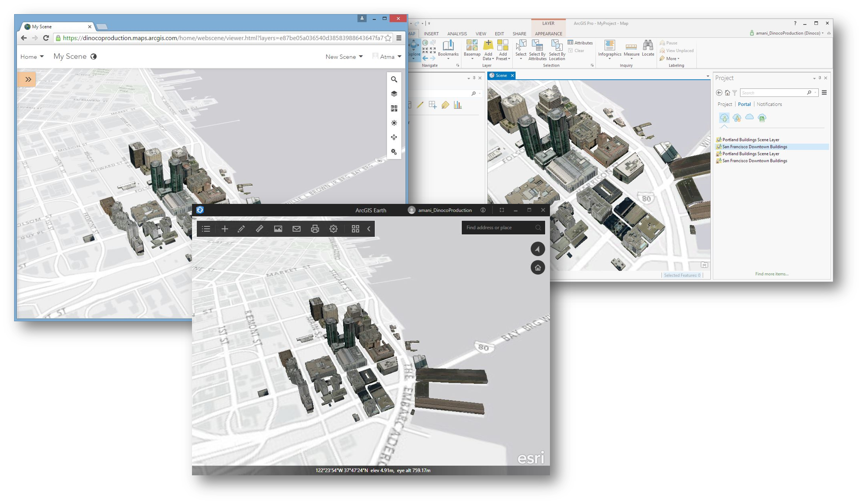Select the first Portland Buildings Scene Layer item
Screen dimensions: 862x504
[750, 140]
